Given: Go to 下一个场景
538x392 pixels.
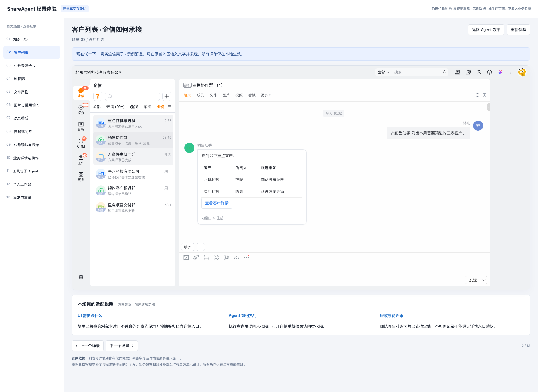Looking at the screenshot, I should [122, 346].
